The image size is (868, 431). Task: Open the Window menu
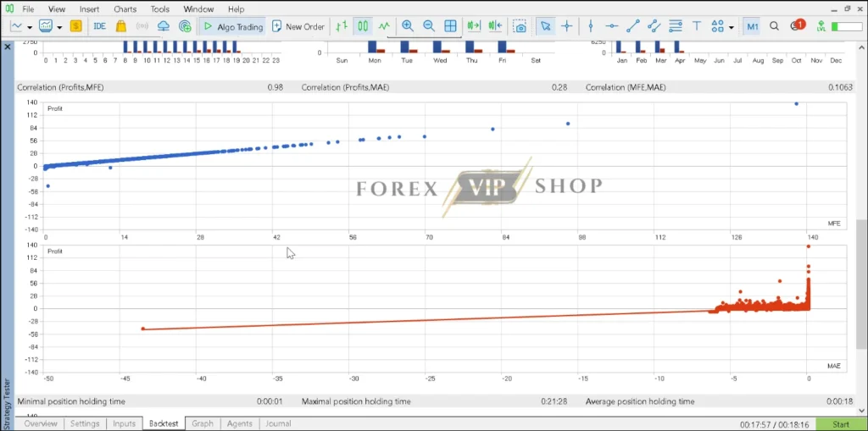[x=198, y=9]
